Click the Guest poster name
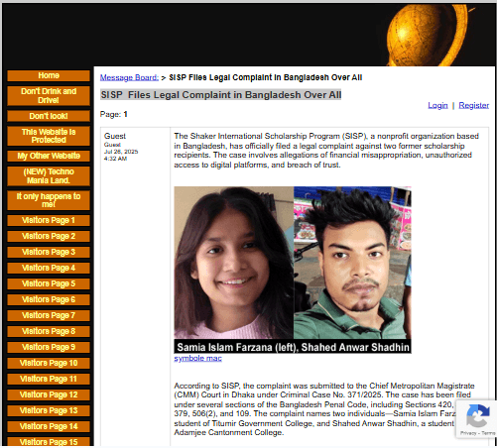This screenshot has height=448, width=497. [x=115, y=136]
